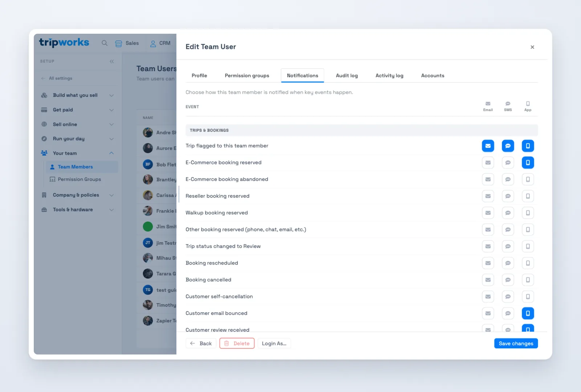Expand Company & policies section
Image resolution: width=581 pixels, height=392 pixels.
click(x=111, y=195)
